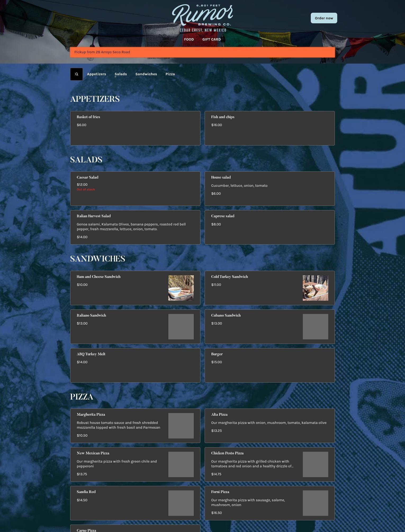This screenshot has height=532, width=405.
Task: Click the $13.25 Alta Pizza price
Action: tap(217, 431)
